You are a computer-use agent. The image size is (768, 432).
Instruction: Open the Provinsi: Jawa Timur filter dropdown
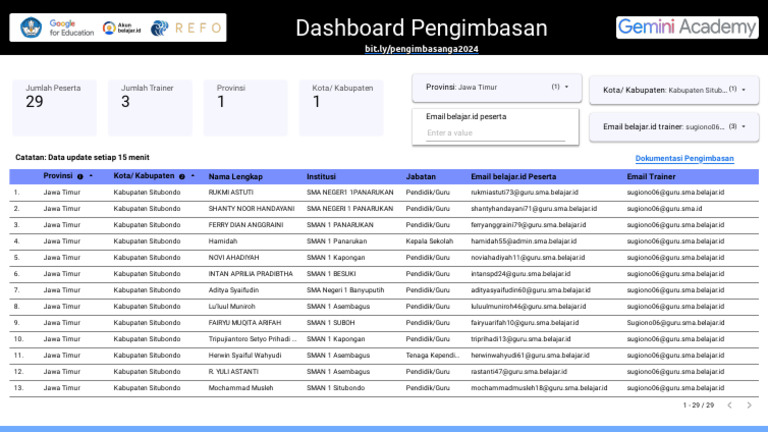497,87
